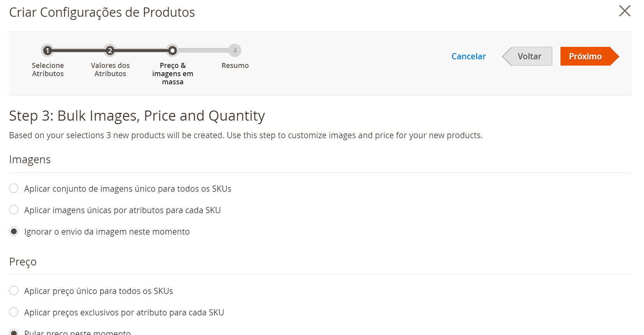Select exclusive prices by attribute per SKU
Screen dimensions: 644x335
click(14, 312)
